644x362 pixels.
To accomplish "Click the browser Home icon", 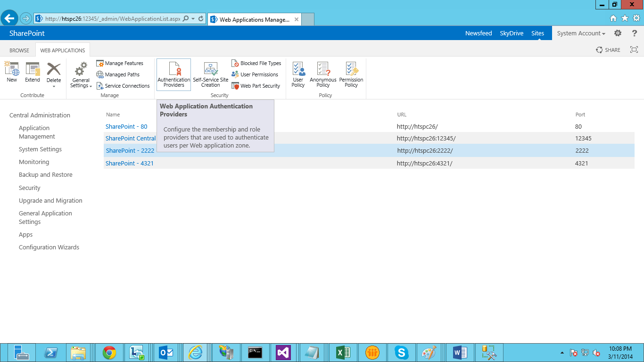I will pos(613,18).
